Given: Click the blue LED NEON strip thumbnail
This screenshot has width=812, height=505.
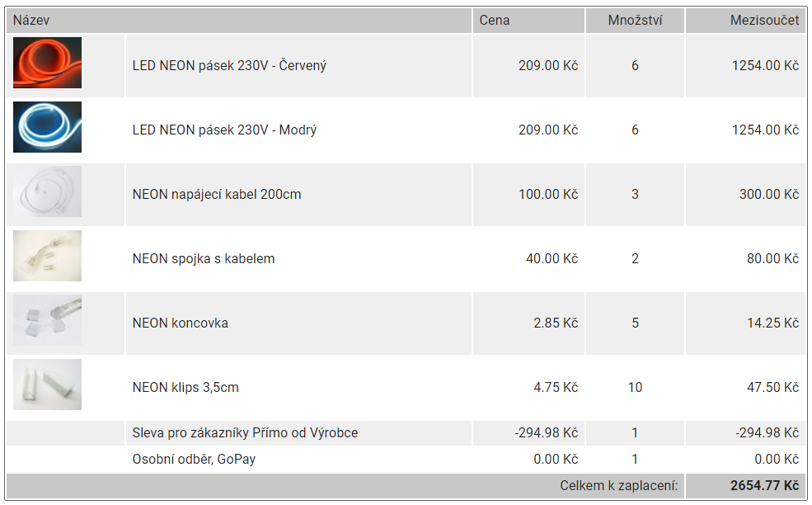Looking at the screenshot, I should pos(47,127).
